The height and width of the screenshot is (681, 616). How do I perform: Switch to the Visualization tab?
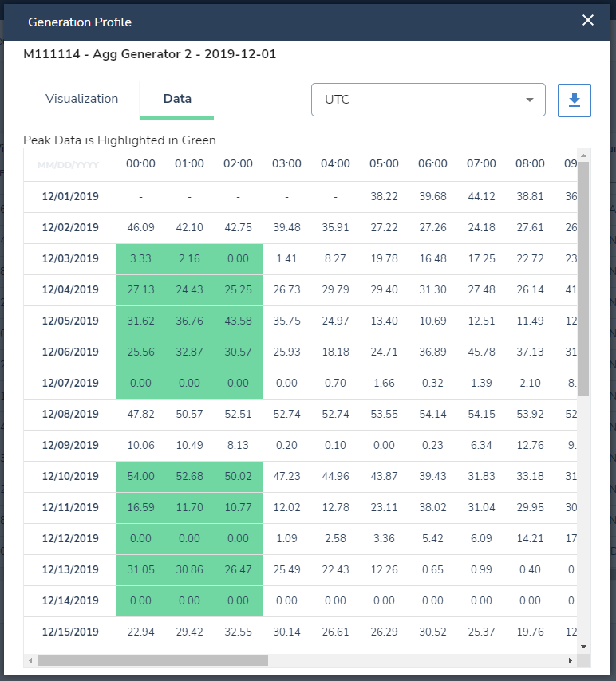81,99
